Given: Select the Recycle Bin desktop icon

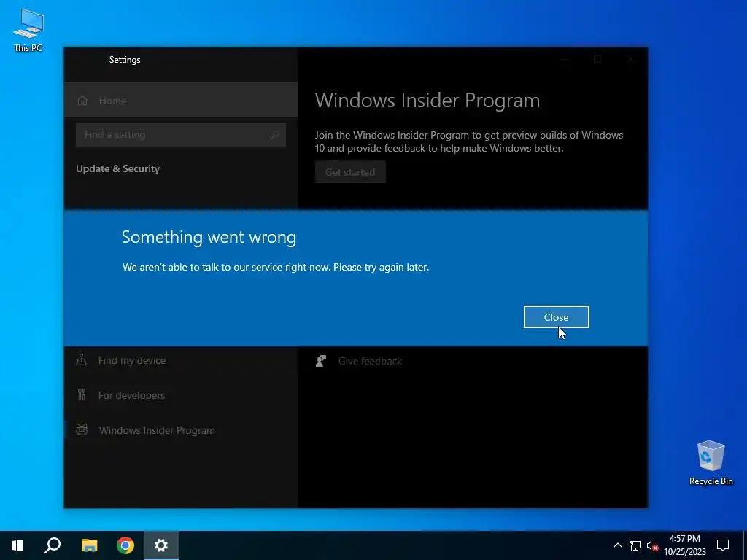Looking at the screenshot, I should click(711, 463).
